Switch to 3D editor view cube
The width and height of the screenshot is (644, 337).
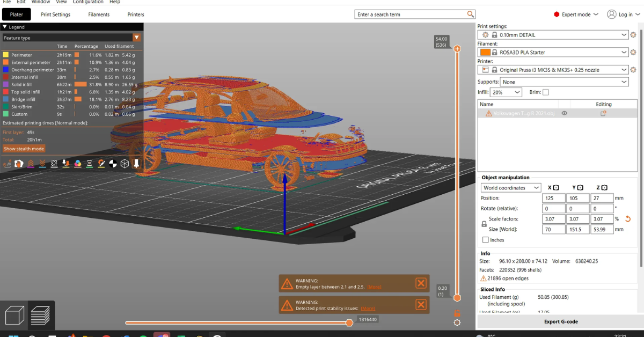(x=14, y=315)
